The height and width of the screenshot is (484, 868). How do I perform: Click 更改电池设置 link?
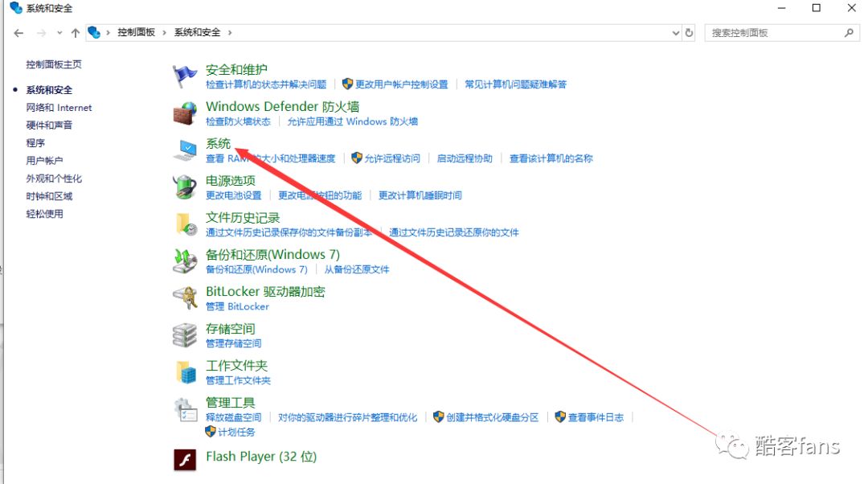coord(234,195)
